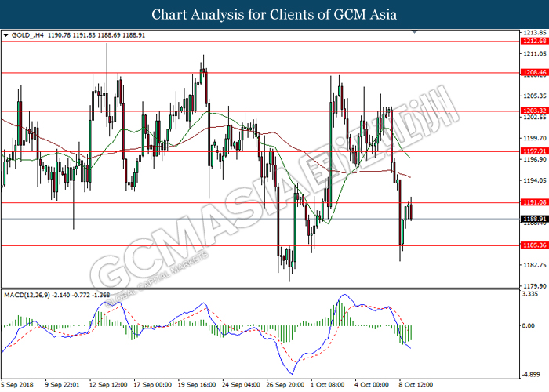549x392 pixels.
Task: Click the 1 Oct 08:00 time axis label
Action: click(x=325, y=384)
